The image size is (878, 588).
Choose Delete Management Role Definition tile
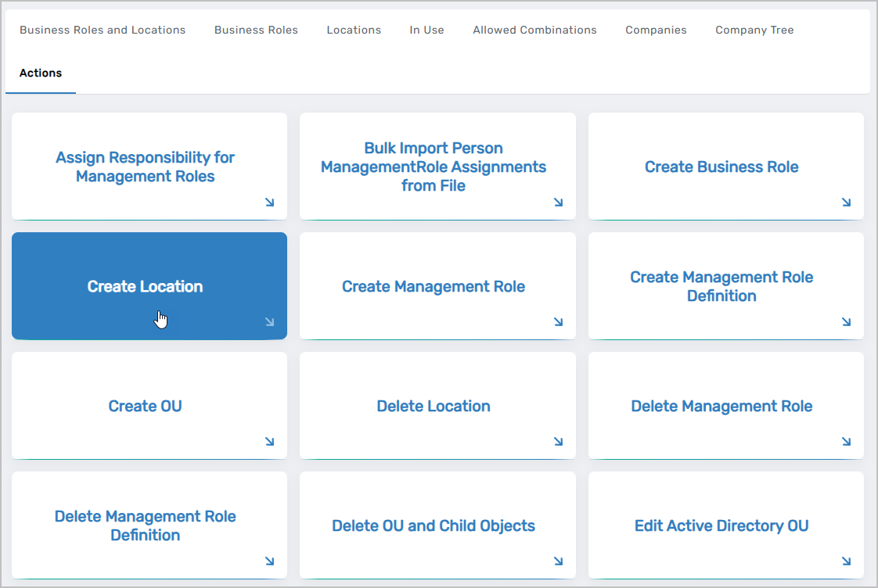[146, 525]
